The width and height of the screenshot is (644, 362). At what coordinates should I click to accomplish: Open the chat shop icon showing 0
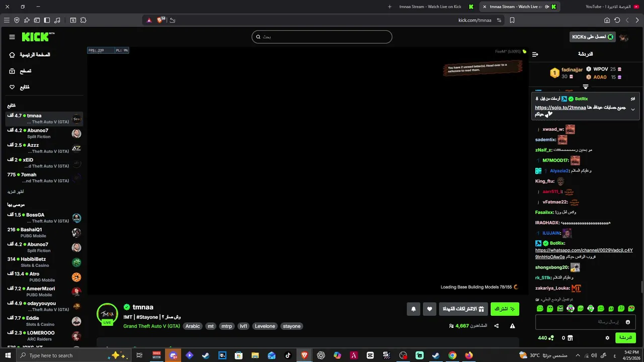pos(567,338)
